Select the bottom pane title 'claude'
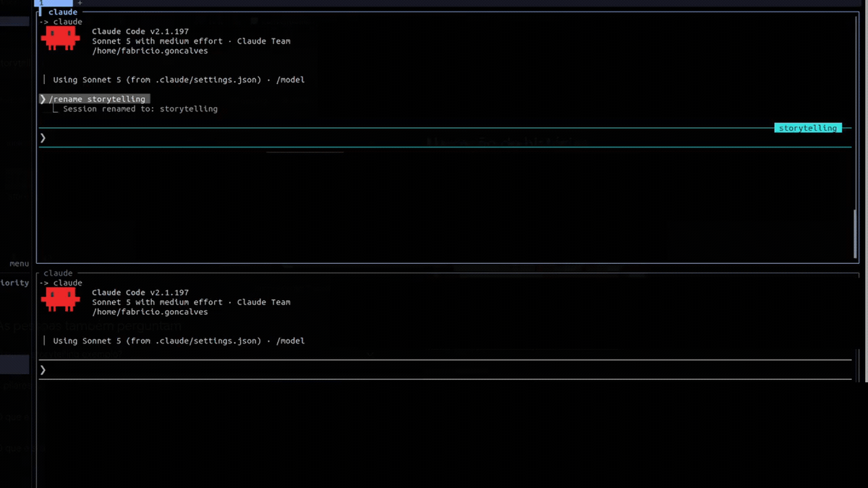868x488 pixels. [x=58, y=273]
